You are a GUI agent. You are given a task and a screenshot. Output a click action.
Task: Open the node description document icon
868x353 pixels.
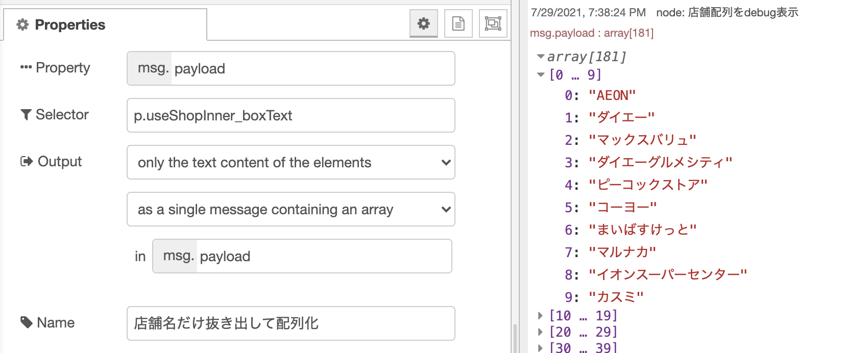pos(459,23)
